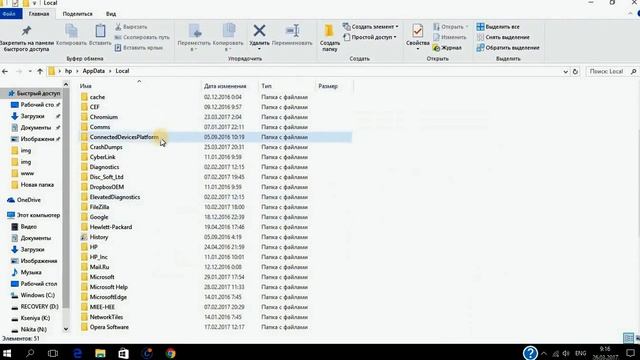
Task: Sort by Тип column header
Action: coord(266,86)
